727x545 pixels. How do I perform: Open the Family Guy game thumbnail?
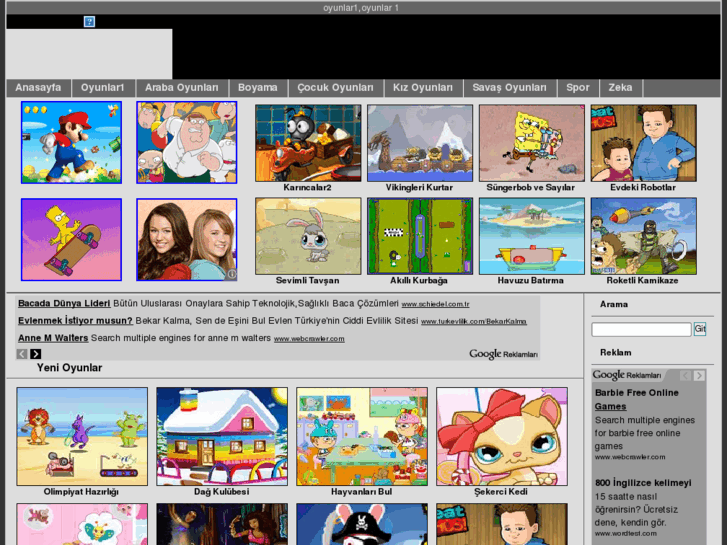coord(186,142)
